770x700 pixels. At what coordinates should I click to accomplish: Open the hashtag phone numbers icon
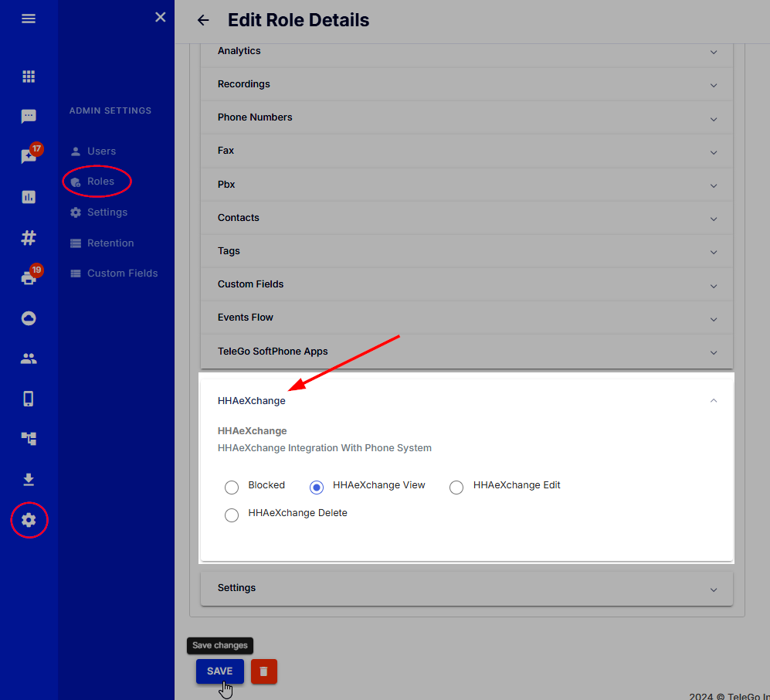29,238
